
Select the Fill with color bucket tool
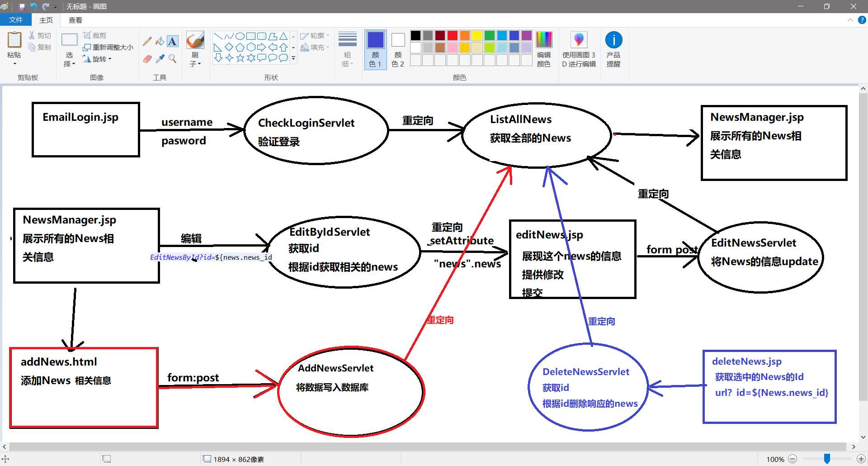160,41
